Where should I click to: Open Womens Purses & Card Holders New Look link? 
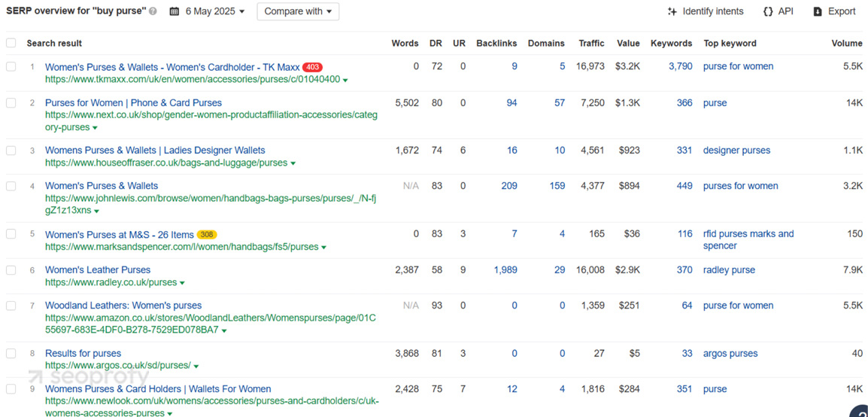coord(158,389)
